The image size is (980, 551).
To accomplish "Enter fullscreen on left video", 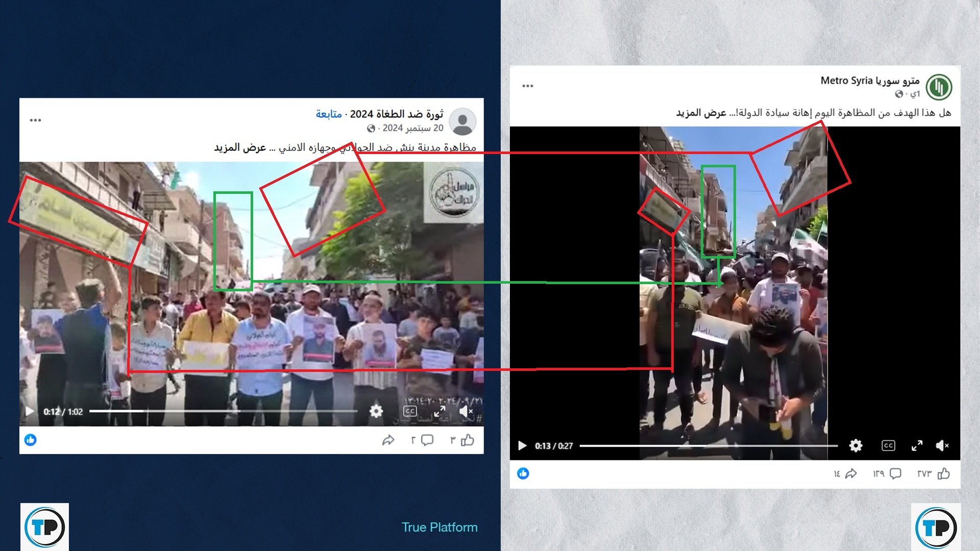I will tap(439, 411).
